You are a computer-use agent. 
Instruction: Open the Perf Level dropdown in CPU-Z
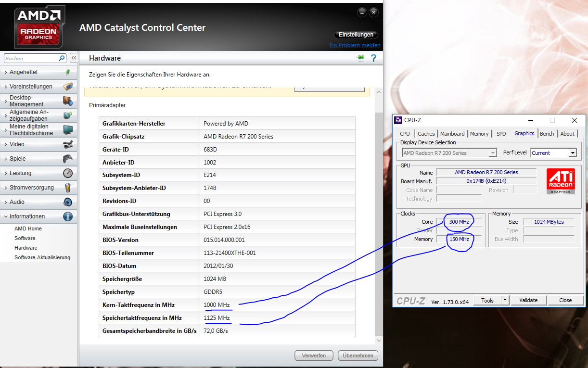coord(573,153)
